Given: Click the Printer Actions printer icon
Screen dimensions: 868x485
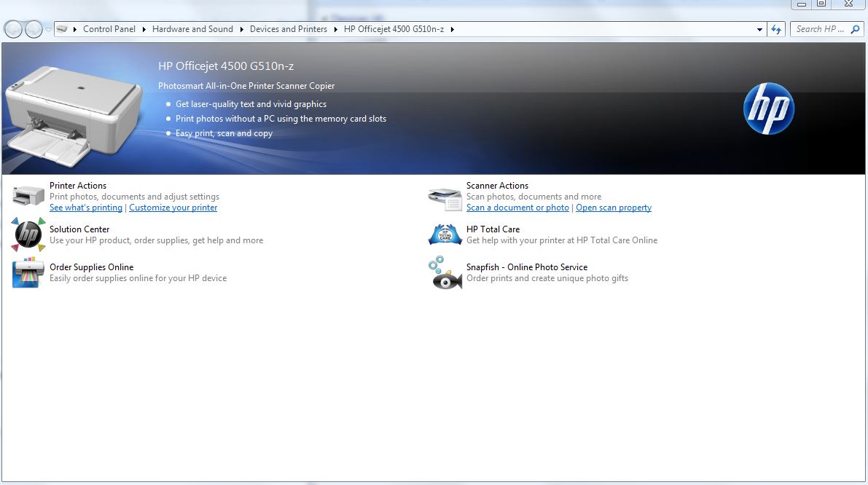Looking at the screenshot, I should 27,194.
